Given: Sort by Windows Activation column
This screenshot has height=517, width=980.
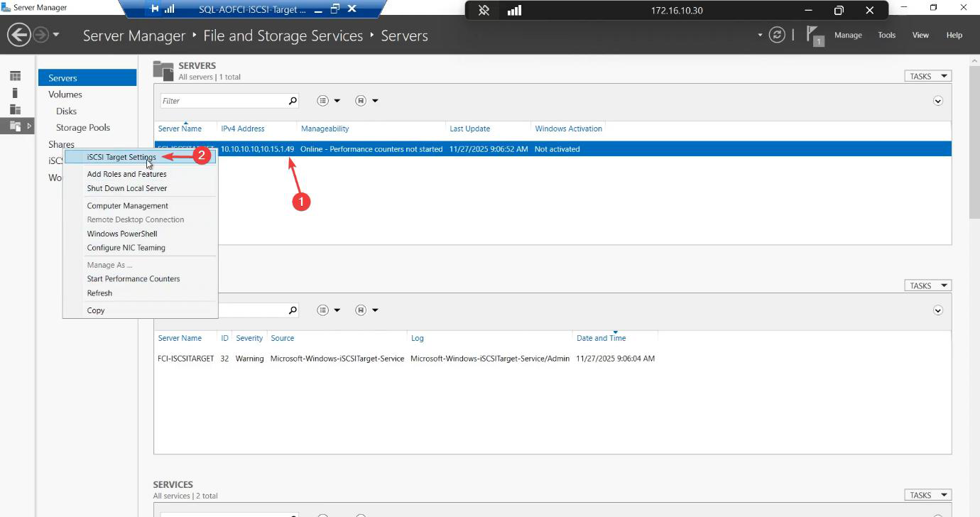Looking at the screenshot, I should [x=569, y=129].
